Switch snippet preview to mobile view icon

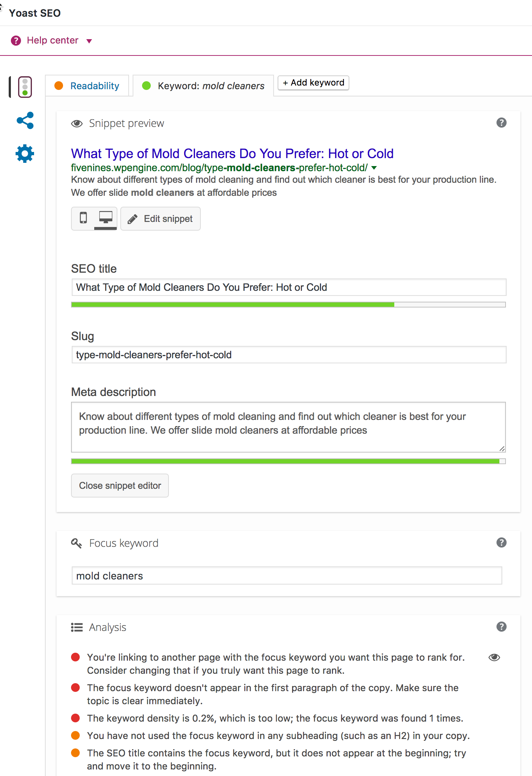click(84, 218)
